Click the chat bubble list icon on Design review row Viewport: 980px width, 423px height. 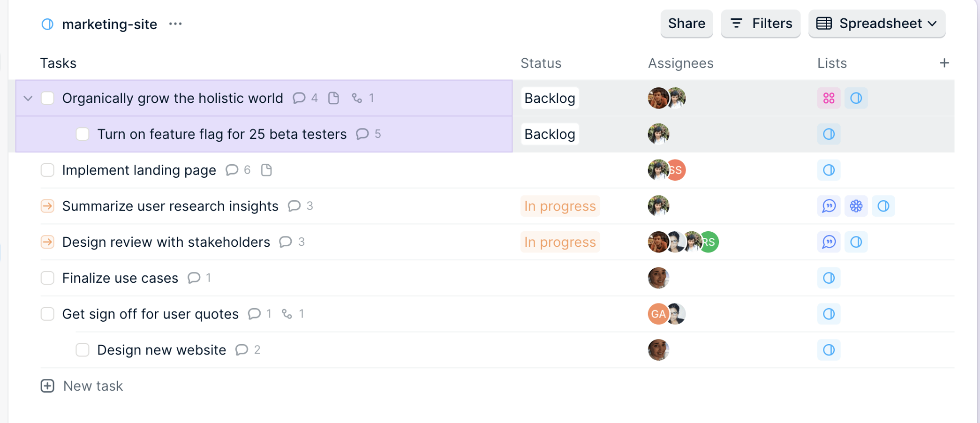coord(829,242)
